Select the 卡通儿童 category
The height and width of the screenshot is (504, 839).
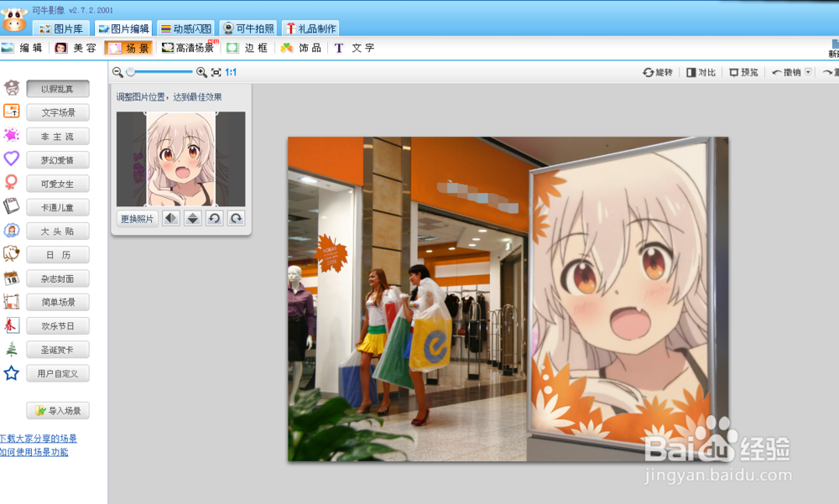click(x=58, y=208)
